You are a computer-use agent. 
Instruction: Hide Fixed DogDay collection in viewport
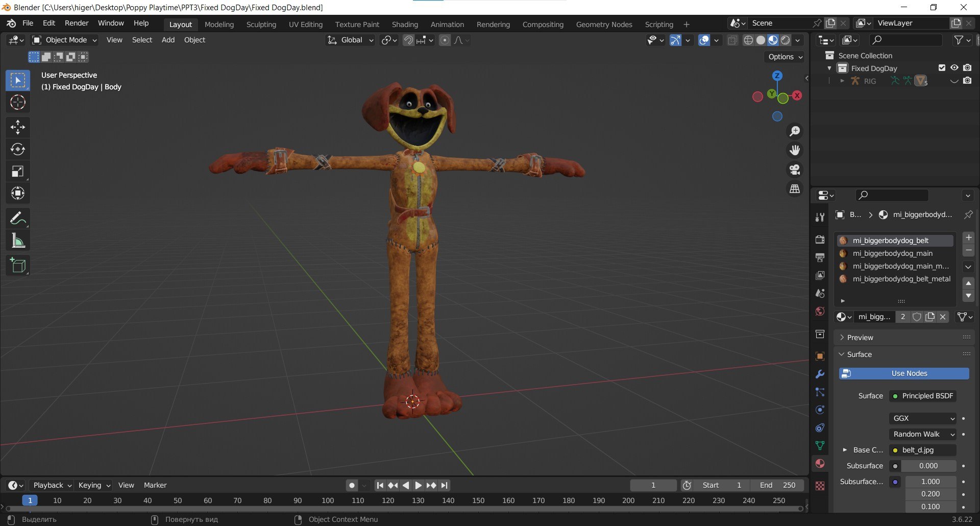click(x=954, y=68)
